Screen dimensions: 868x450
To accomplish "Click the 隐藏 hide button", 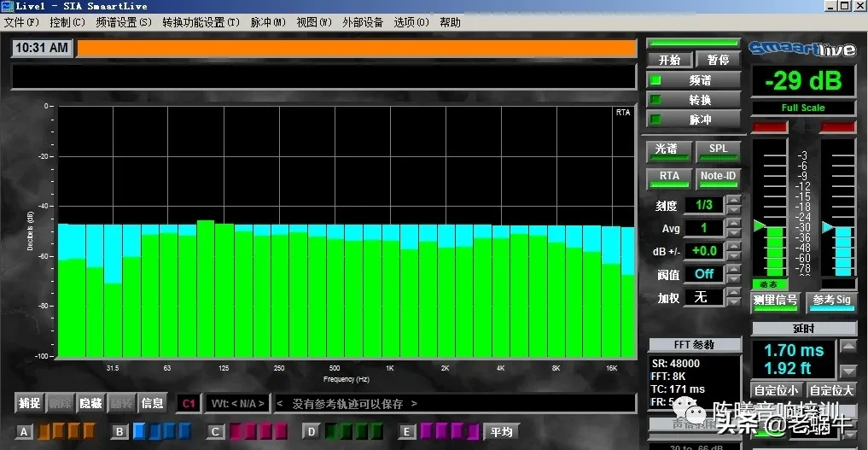I will point(90,403).
